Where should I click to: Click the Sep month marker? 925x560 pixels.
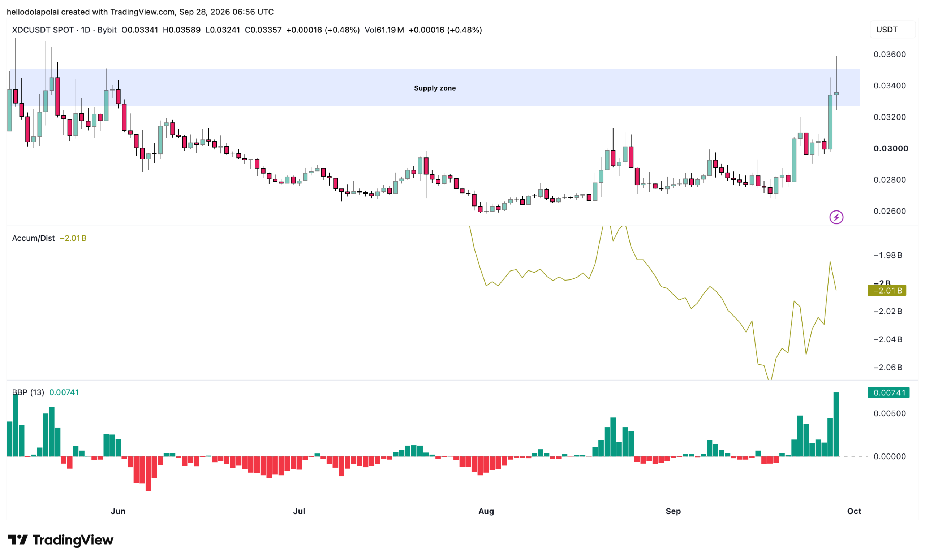point(673,511)
